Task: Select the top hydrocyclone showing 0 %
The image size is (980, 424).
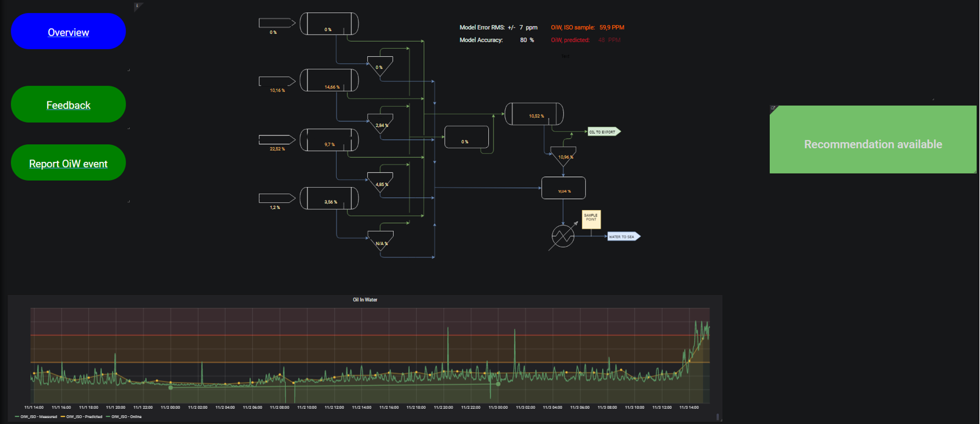Action: [380, 66]
